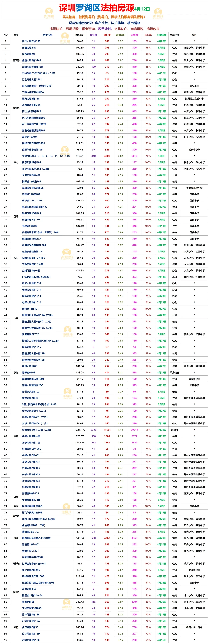The height and width of the screenshot is (644, 209).
Task: Click school cell 香港文礼中小学
Action: click(194, 188)
